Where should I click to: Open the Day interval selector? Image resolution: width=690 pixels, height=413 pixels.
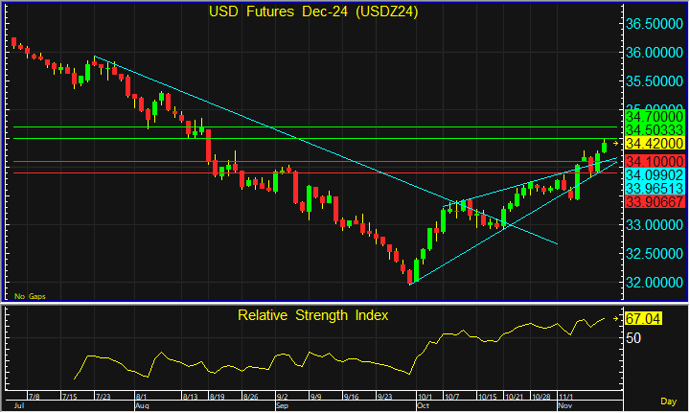674,399
